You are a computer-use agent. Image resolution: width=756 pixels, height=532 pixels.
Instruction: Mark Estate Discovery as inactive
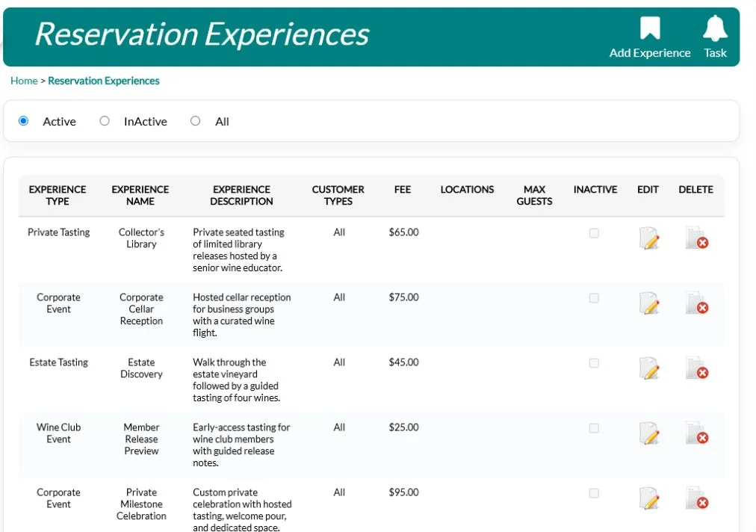coord(594,363)
